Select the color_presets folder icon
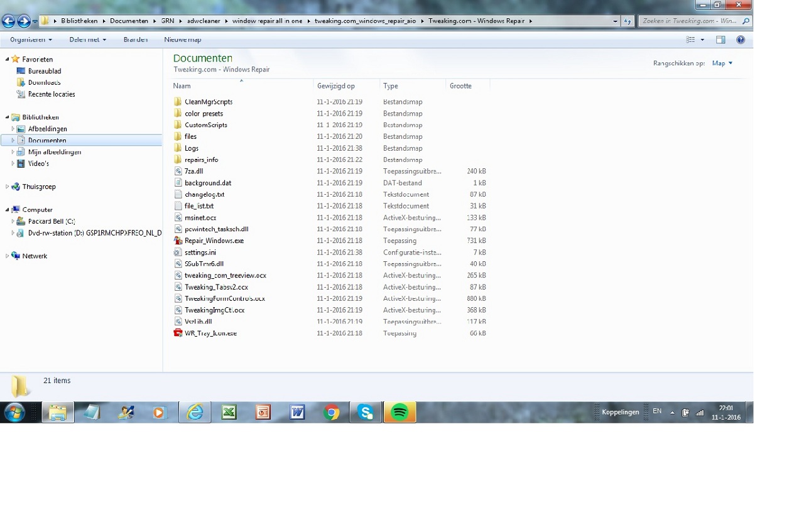Viewport: 804px width, 532px height. (x=178, y=114)
